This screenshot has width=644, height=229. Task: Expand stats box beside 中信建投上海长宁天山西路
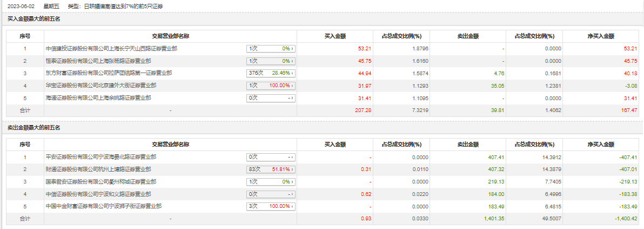coord(271,49)
